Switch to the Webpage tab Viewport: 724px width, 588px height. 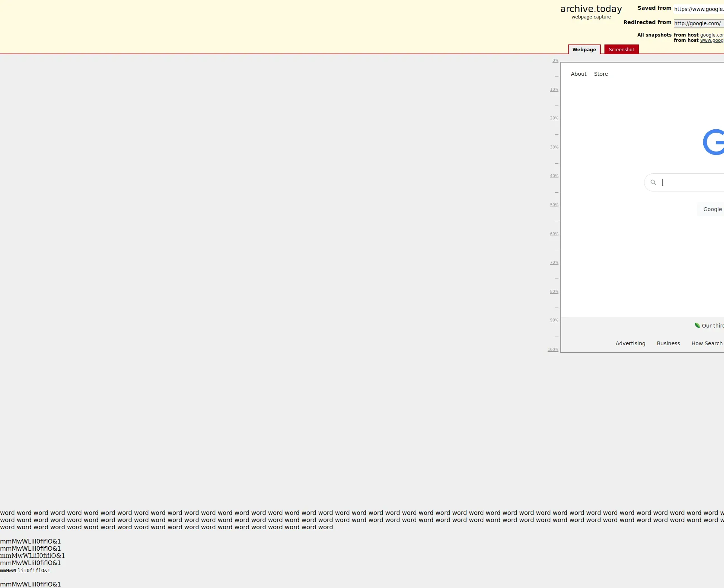(584, 49)
